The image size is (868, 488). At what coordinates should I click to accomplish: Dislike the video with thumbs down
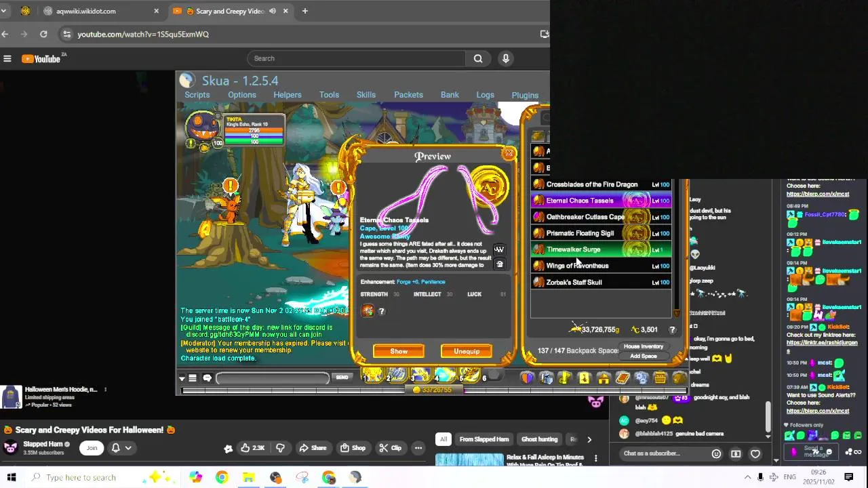(x=280, y=448)
